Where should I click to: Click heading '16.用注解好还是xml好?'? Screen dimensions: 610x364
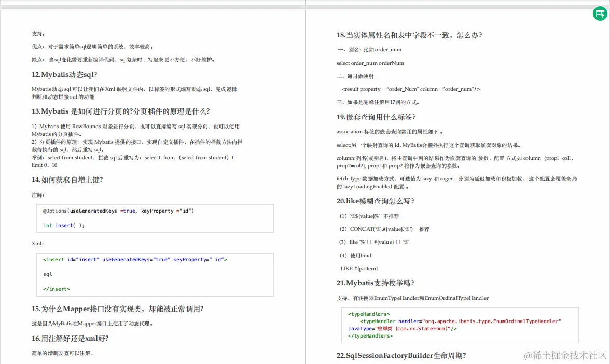tap(70, 338)
